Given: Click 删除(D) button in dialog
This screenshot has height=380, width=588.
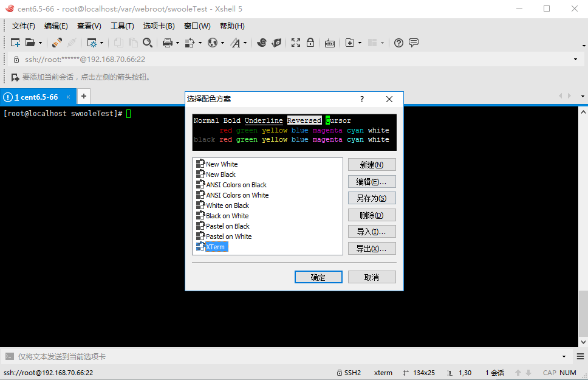Looking at the screenshot, I should 372,215.
